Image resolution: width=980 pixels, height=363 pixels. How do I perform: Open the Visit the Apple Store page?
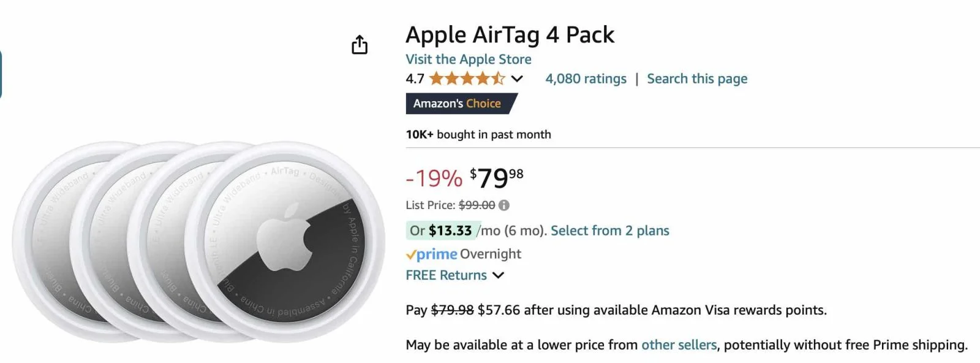point(467,59)
